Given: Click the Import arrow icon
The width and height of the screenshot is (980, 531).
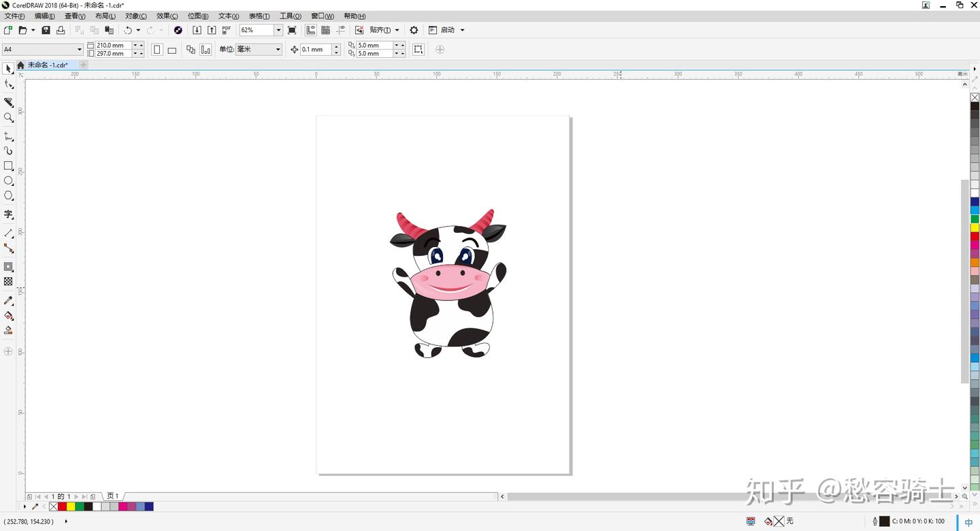Looking at the screenshot, I should click(x=197, y=30).
